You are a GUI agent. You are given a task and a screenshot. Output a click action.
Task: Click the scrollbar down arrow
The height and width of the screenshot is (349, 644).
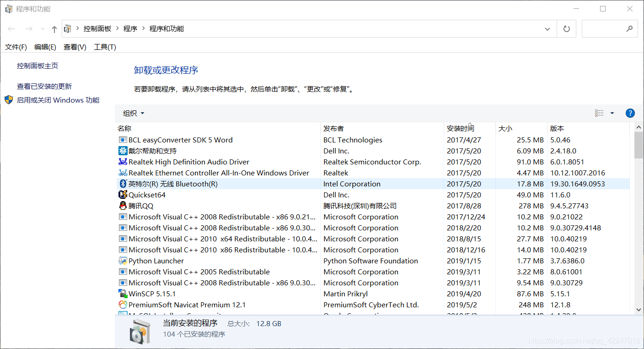pyautogui.click(x=639, y=310)
